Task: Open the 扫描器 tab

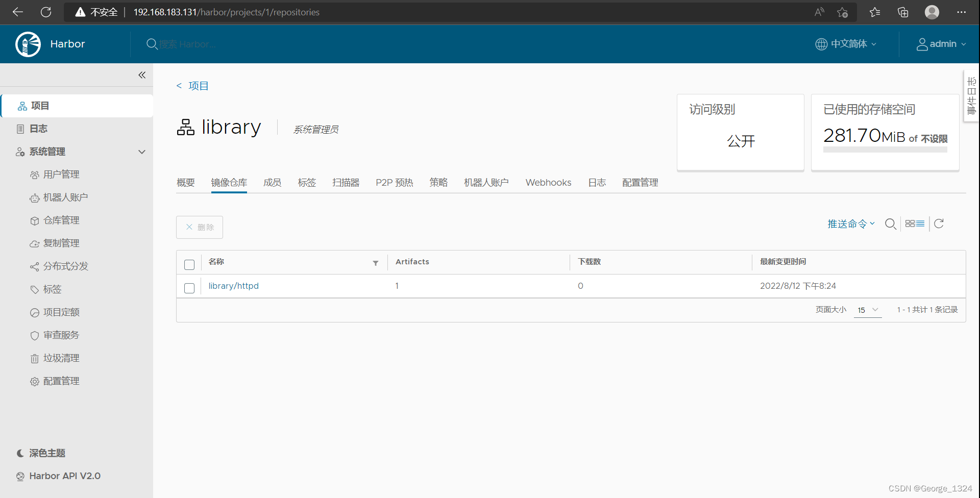Action: [346, 183]
